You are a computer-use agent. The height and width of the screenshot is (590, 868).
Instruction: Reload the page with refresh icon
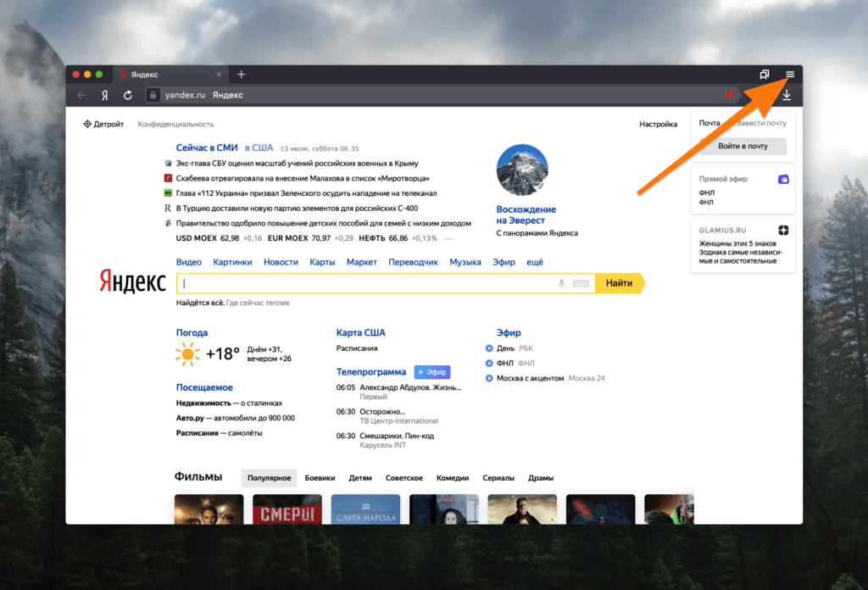click(128, 95)
